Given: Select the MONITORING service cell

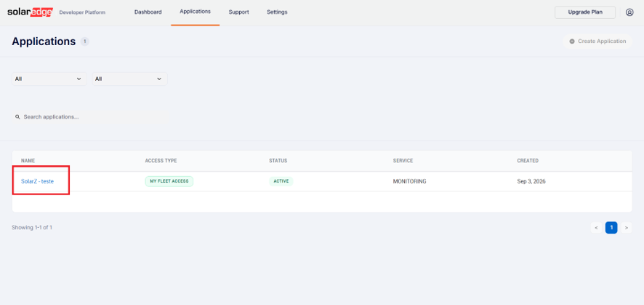Looking at the screenshot, I should pyautogui.click(x=409, y=181).
